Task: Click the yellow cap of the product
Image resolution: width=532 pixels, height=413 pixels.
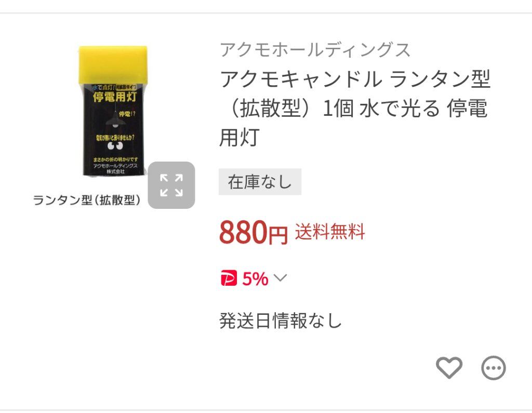Action: coord(113,65)
